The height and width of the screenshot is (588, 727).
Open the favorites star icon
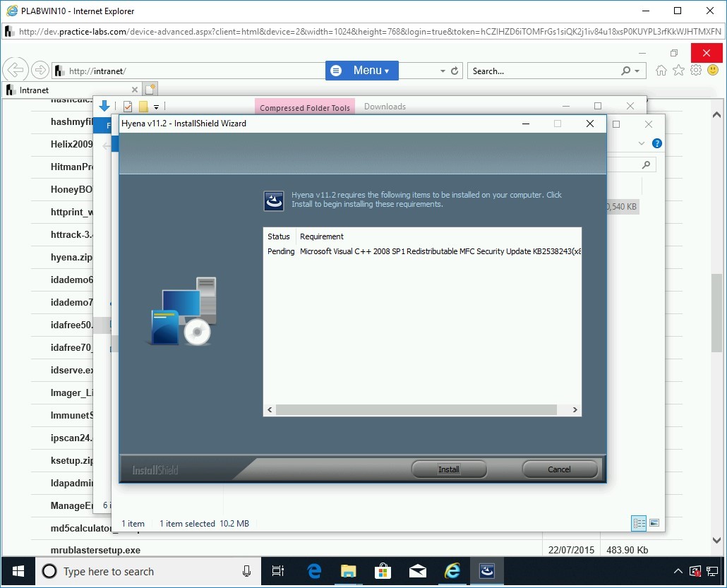pyautogui.click(x=678, y=71)
